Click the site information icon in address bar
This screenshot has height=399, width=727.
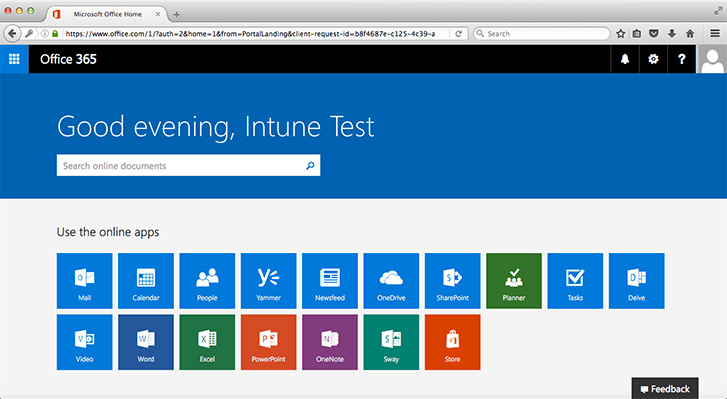click(x=45, y=33)
